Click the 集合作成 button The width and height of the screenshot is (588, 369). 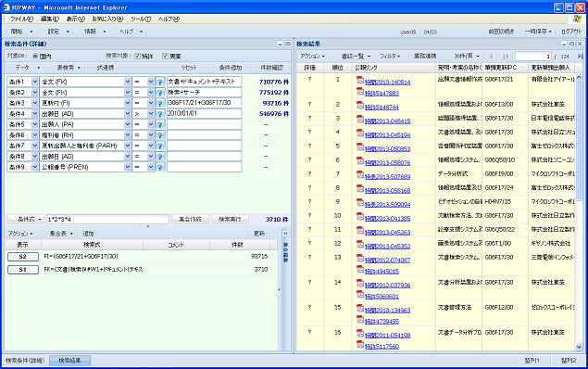coord(190,219)
